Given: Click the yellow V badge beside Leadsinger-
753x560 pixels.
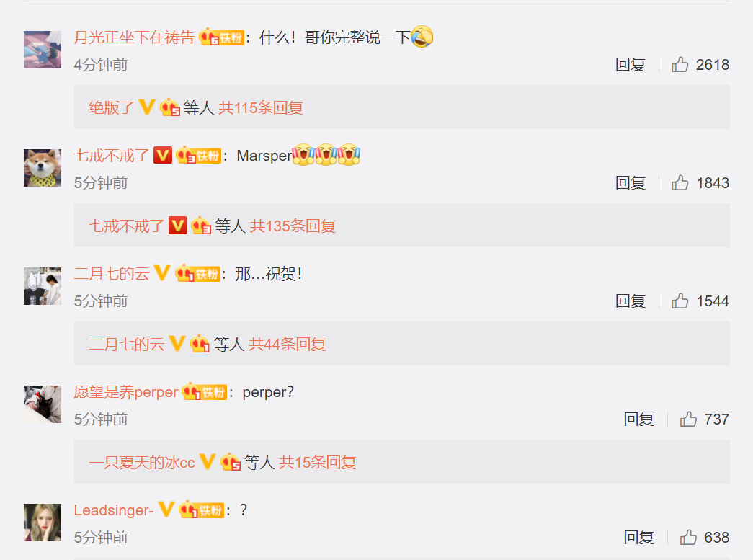Looking at the screenshot, I should click(x=166, y=509).
